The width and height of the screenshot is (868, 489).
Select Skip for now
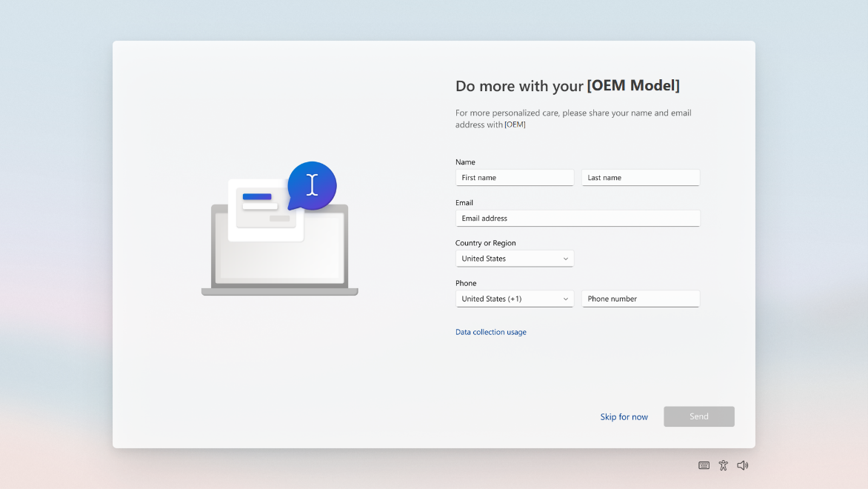(624, 416)
